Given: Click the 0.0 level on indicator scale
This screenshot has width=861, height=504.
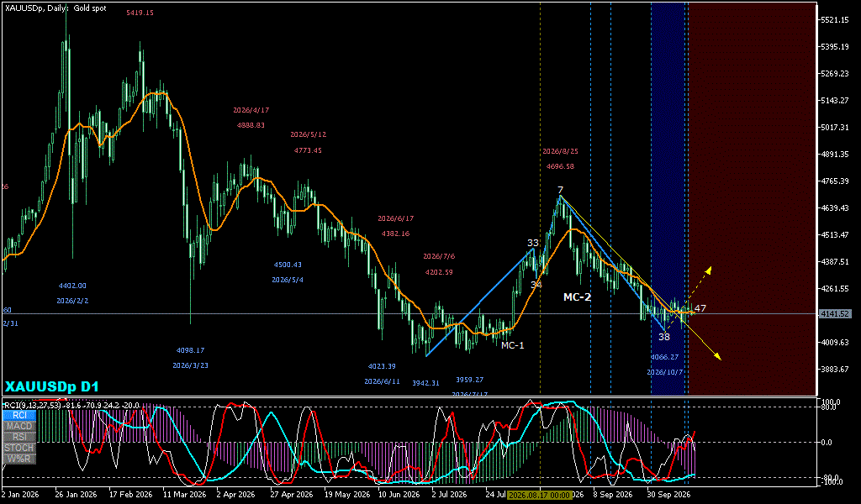Looking at the screenshot, I should pos(827,443).
